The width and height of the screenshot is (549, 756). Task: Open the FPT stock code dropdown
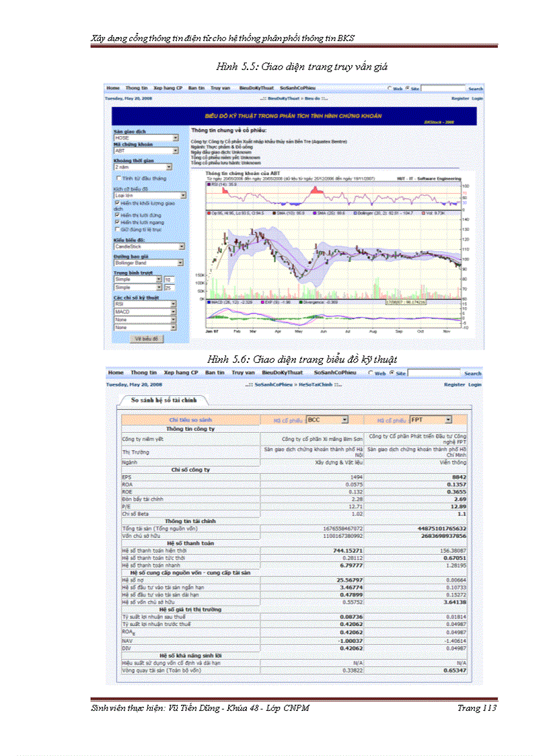tap(448, 419)
